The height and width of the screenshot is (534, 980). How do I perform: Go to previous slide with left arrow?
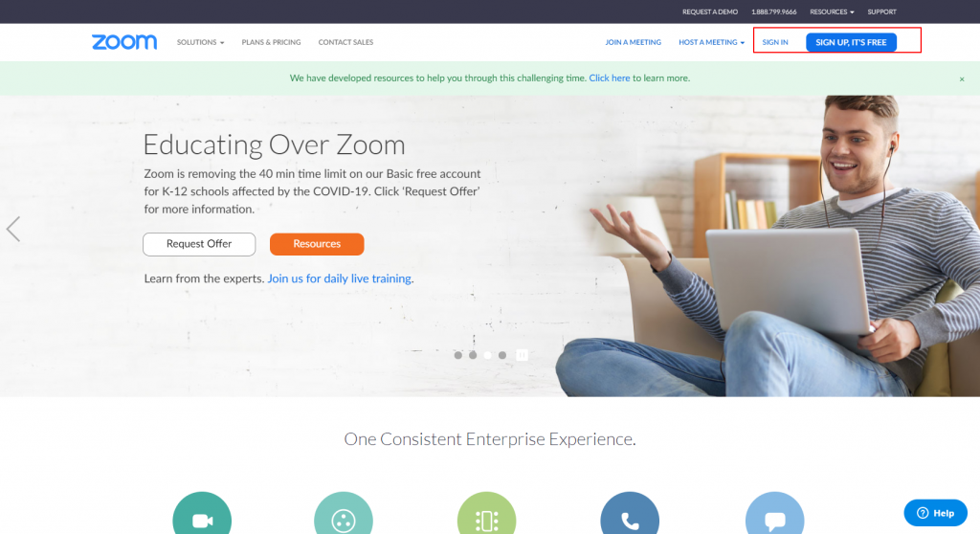point(13,229)
